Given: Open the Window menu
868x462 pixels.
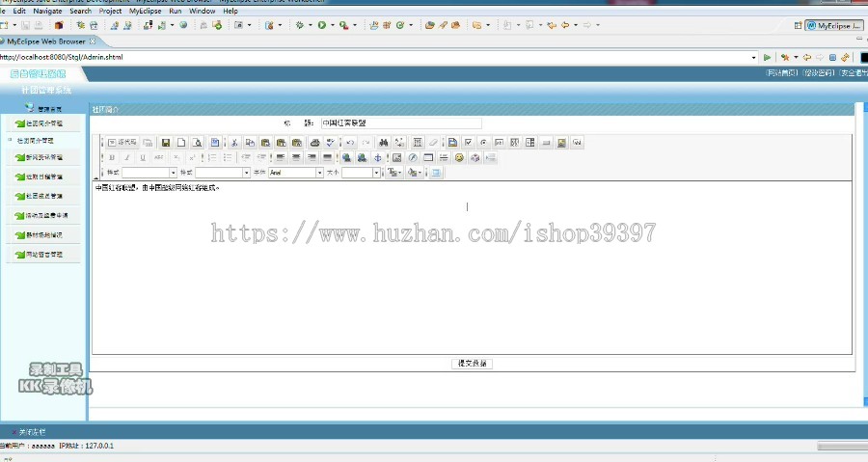Looking at the screenshot, I should point(203,11).
